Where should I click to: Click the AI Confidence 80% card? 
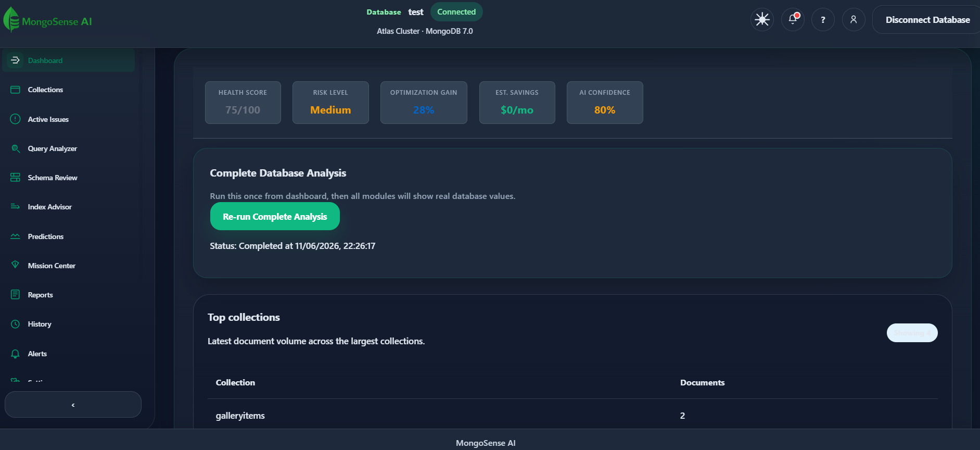coord(605,103)
